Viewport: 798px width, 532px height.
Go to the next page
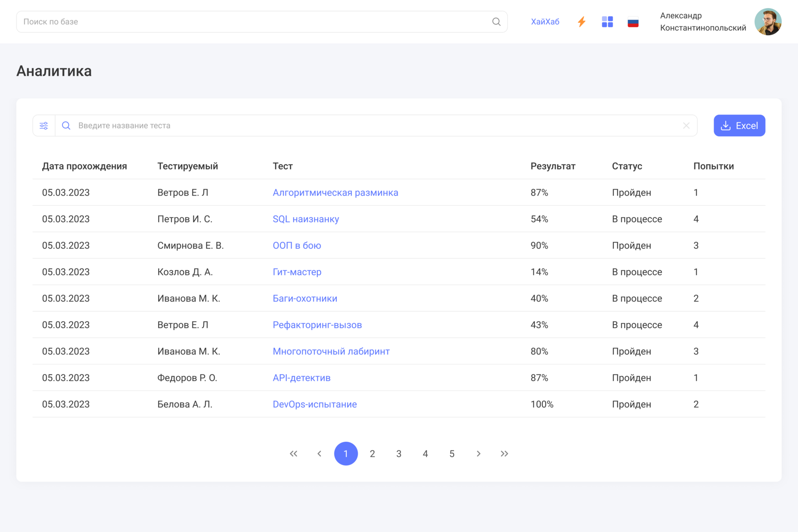click(x=478, y=454)
